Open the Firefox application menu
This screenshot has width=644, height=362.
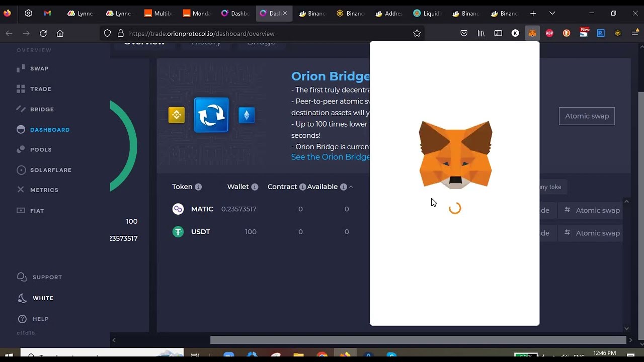[635, 33]
